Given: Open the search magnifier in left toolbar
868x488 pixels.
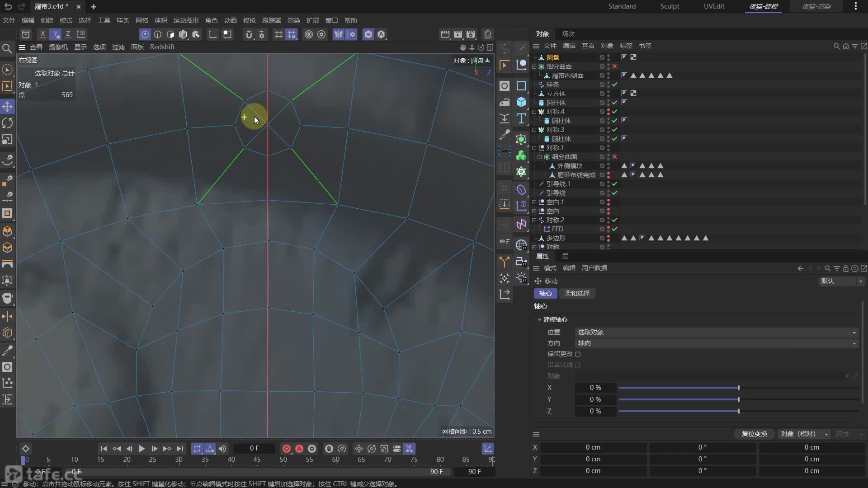Looking at the screenshot, I should pyautogui.click(x=7, y=48).
